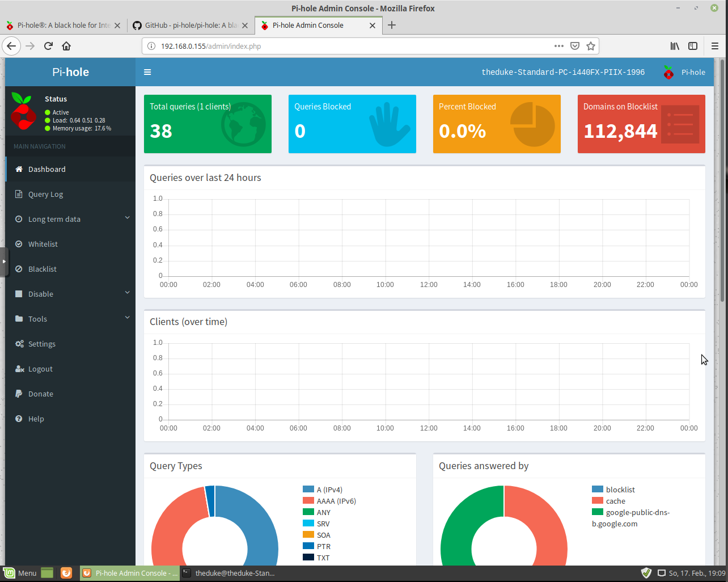Open the Settings navigation item

70,344
